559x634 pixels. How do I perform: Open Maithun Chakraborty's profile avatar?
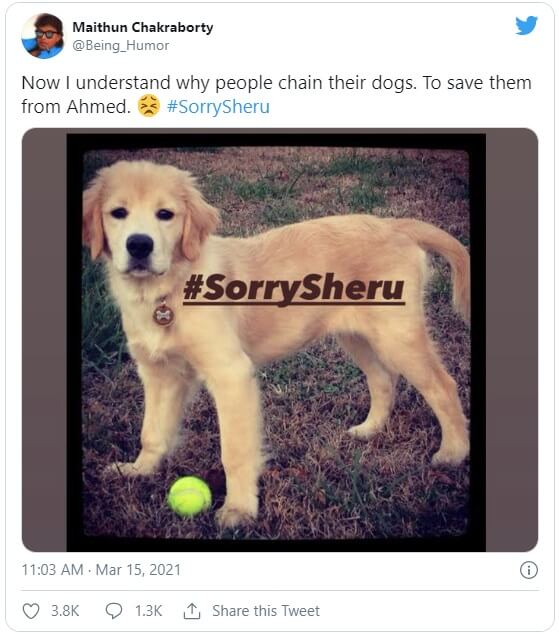[x=42, y=36]
